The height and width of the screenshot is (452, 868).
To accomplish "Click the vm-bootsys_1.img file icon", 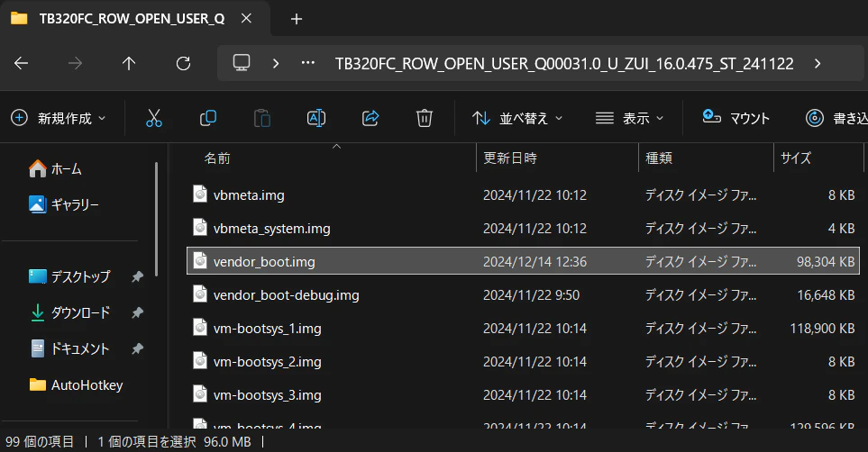I will click(x=200, y=327).
